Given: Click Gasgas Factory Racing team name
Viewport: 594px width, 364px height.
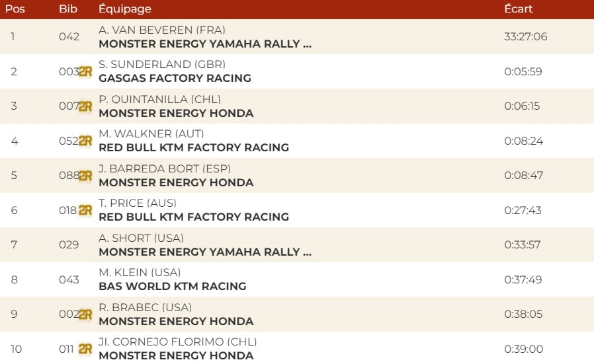Looking at the screenshot, I should (175, 78).
